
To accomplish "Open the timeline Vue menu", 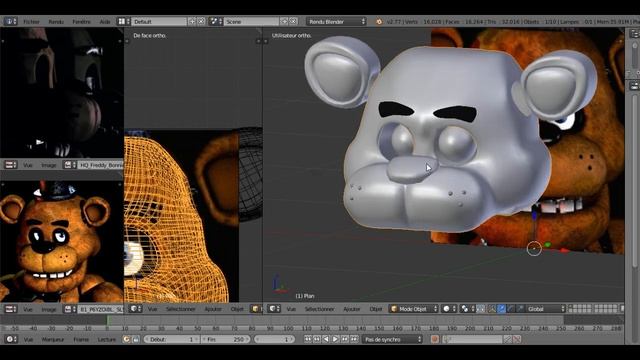I will point(28,340).
